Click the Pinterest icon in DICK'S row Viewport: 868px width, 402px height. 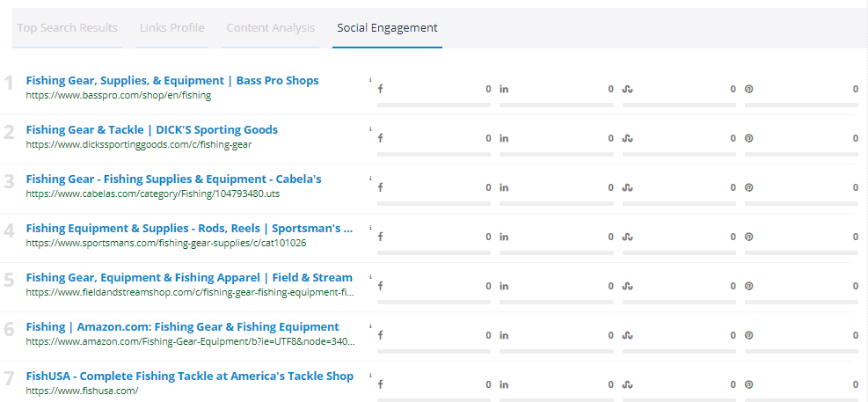[x=748, y=138]
